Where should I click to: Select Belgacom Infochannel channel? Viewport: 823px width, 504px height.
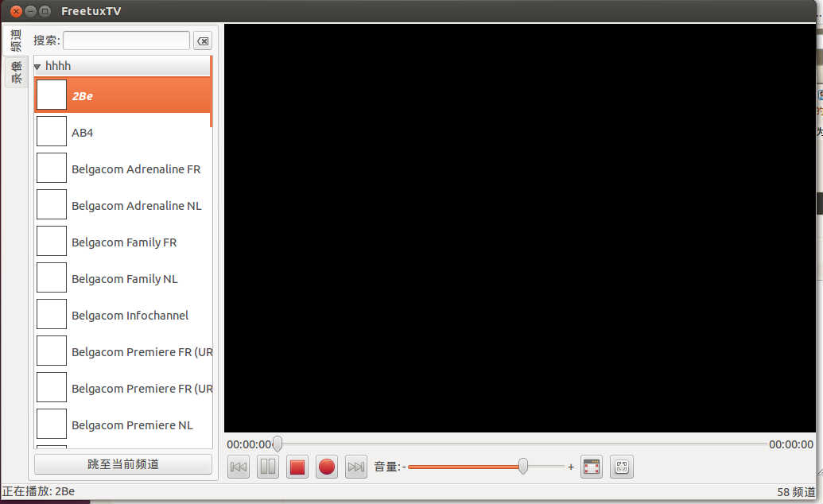[x=123, y=315]
